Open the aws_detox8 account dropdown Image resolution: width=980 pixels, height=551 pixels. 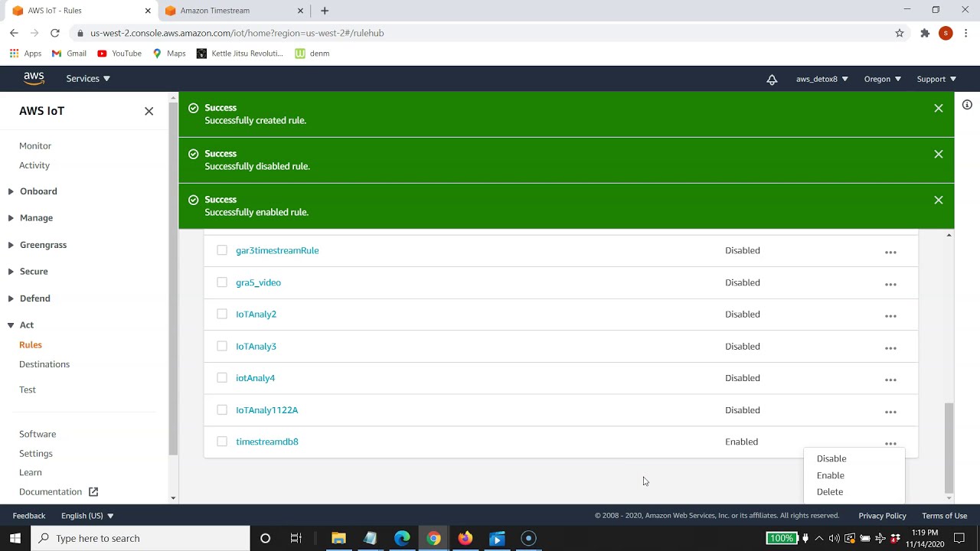(x=822, y=79)
